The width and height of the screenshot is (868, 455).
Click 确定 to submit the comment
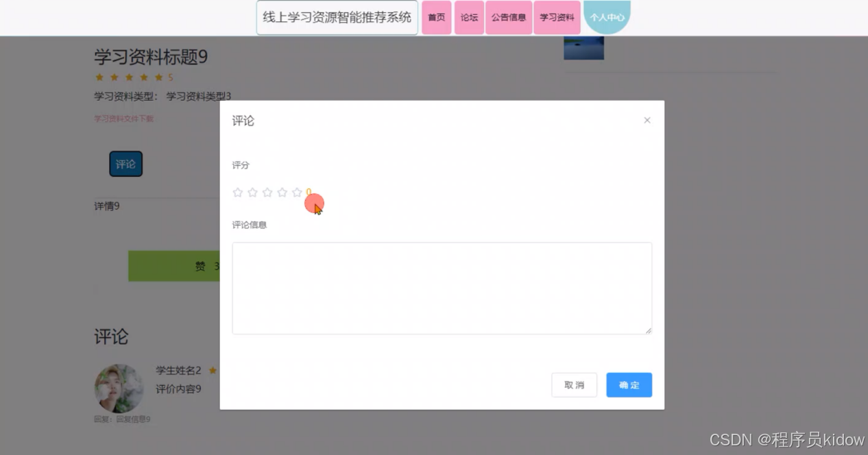coord(629,384)
